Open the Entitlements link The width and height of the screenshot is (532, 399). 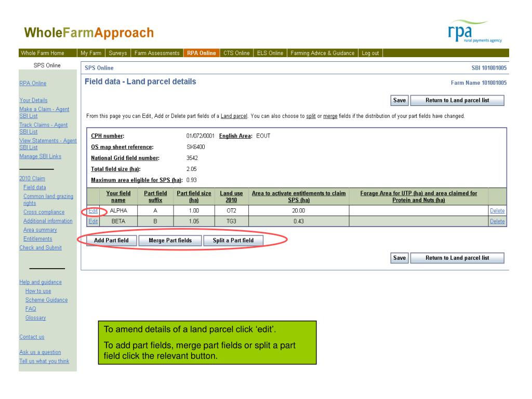point(37,239)
